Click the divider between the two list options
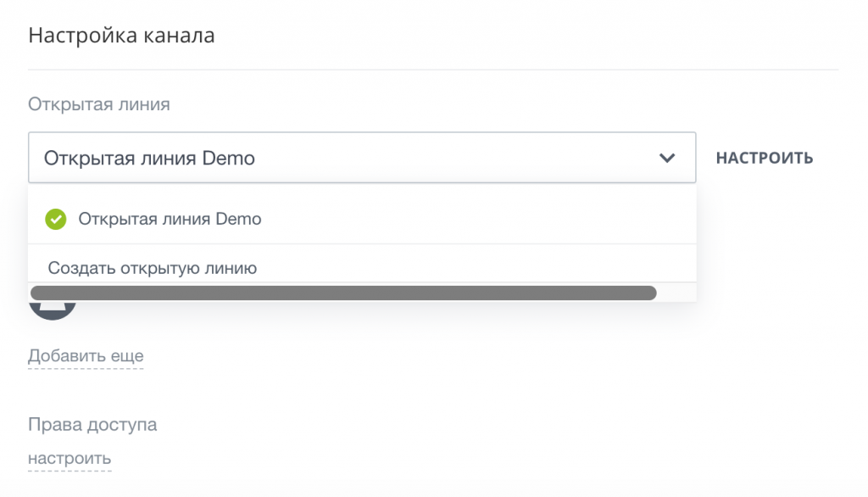 click(x=363, y=244)
